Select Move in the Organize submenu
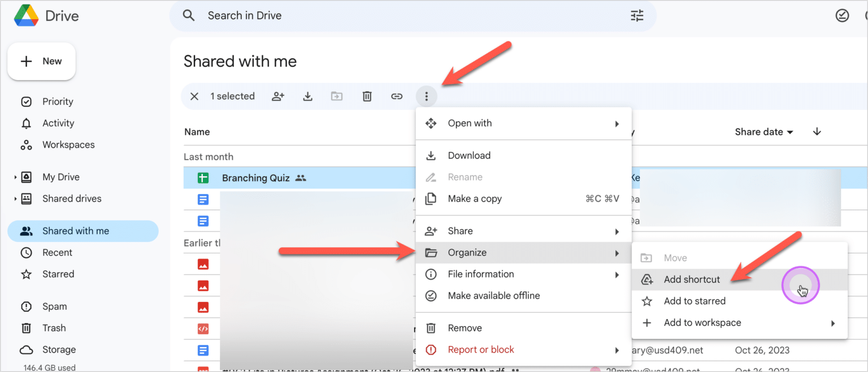This screenshot has width=868, height=372. (740, 258)
